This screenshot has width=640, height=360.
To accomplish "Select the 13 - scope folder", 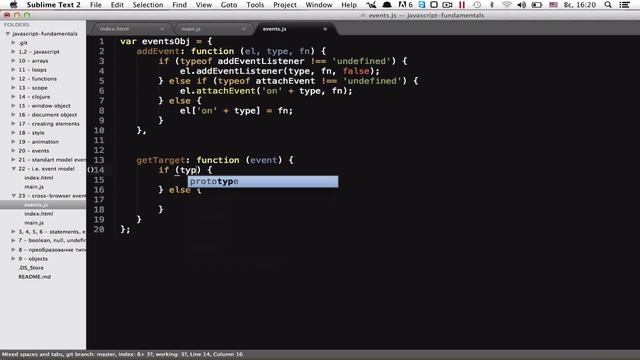I will (33, 88).
